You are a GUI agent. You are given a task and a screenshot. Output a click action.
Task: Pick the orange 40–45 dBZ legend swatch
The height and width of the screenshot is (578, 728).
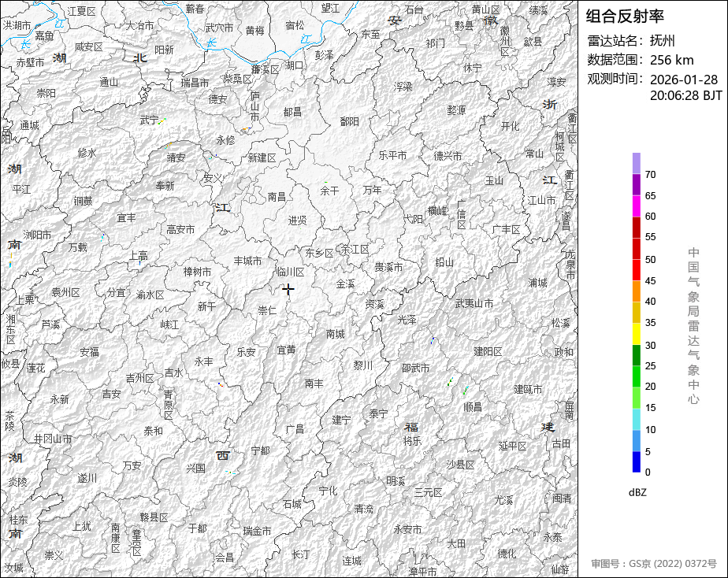(636, 291)
